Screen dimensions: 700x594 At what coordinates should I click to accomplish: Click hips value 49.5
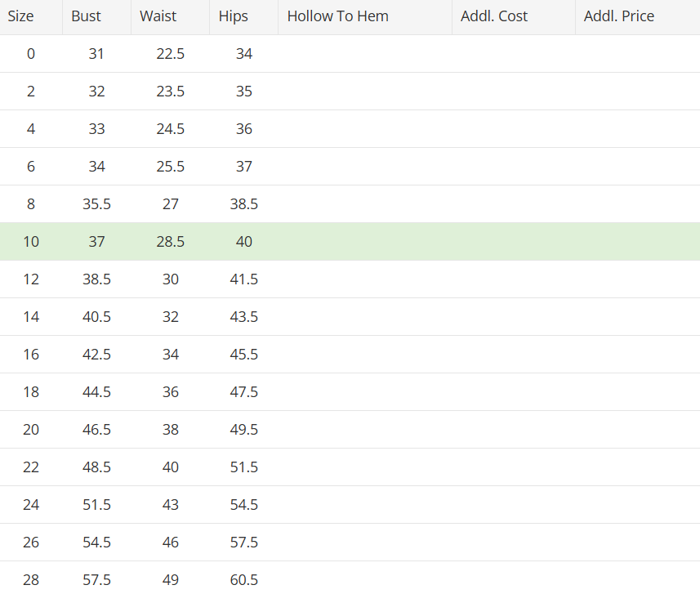243,429
